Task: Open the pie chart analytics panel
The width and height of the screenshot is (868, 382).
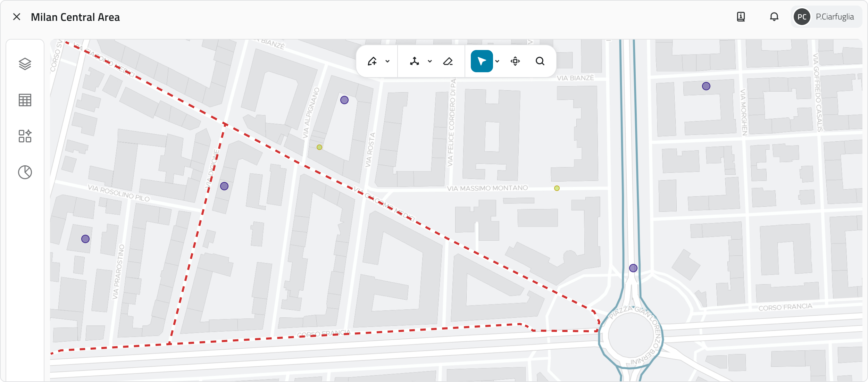Action: click(25, 172)
